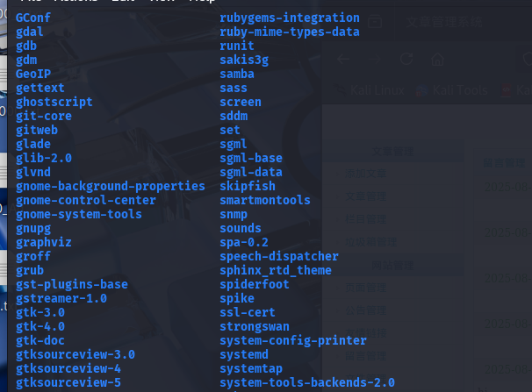The width and height of the screenshot is (532, 392).
Task: Select the gettext entry
Action: [x=40, y=88]
